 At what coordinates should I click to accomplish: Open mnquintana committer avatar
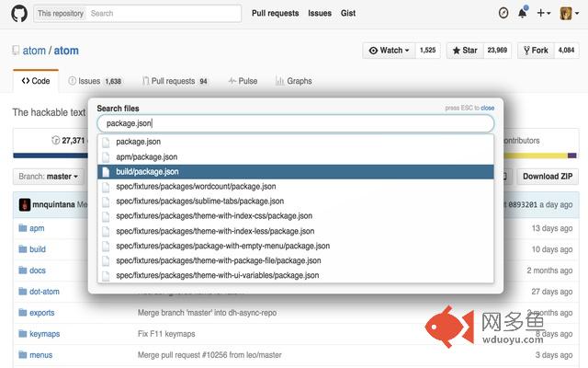(x=25, y=204)
